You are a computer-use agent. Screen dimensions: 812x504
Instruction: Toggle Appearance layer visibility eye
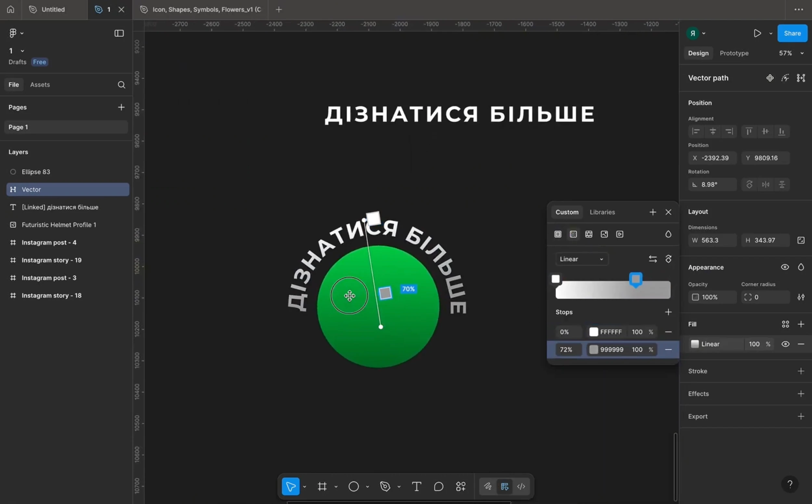point(785,267)
